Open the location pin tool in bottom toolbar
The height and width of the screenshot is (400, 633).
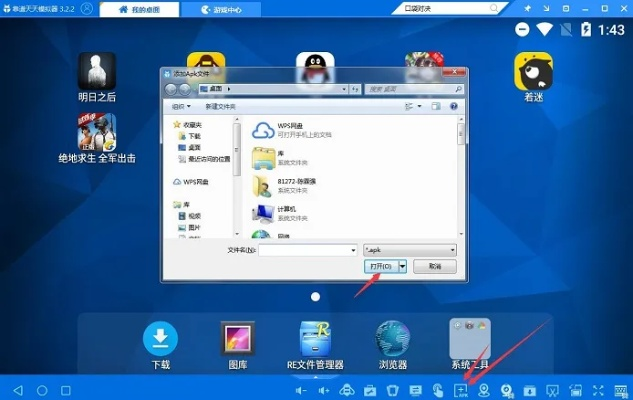pyautogui.click(x=484, y=390)
